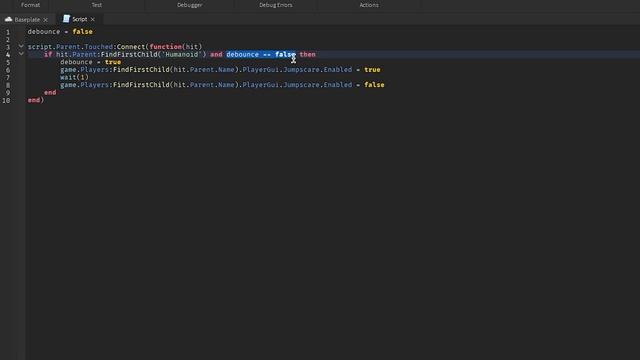
Task: Click 'wait(1)' on line 7
Action: tap(74, 77)
